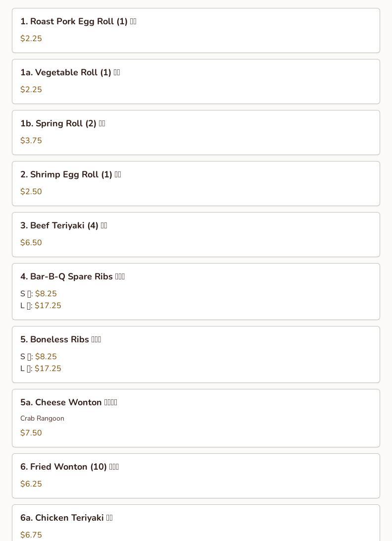Select the Fried Wonton (10) item title
The height and width of the screenshot is (541, 392).
click(69, 467)
